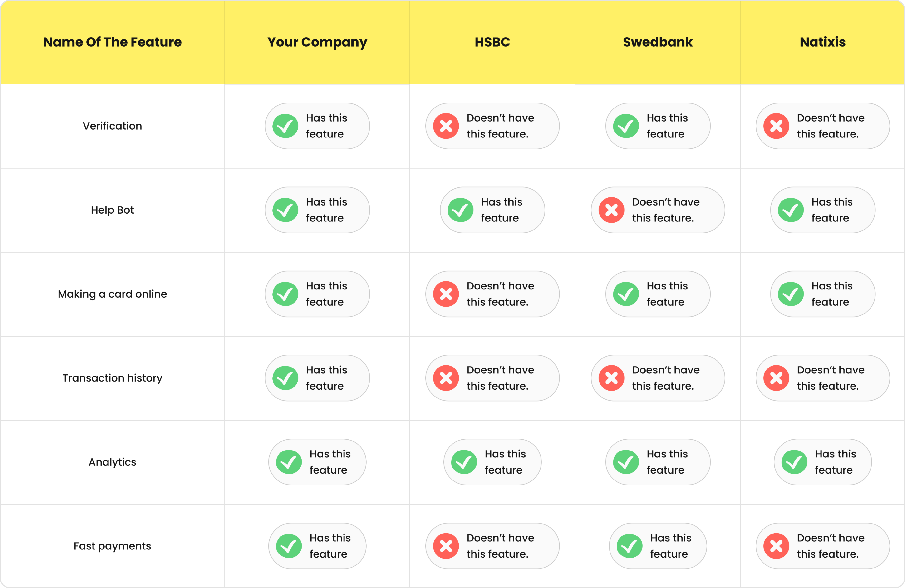Image resolution: width=905 pixels, height=588 pixels.
Task: Click the 'Making a card online' row label
Action: click(x=113, y=294)
